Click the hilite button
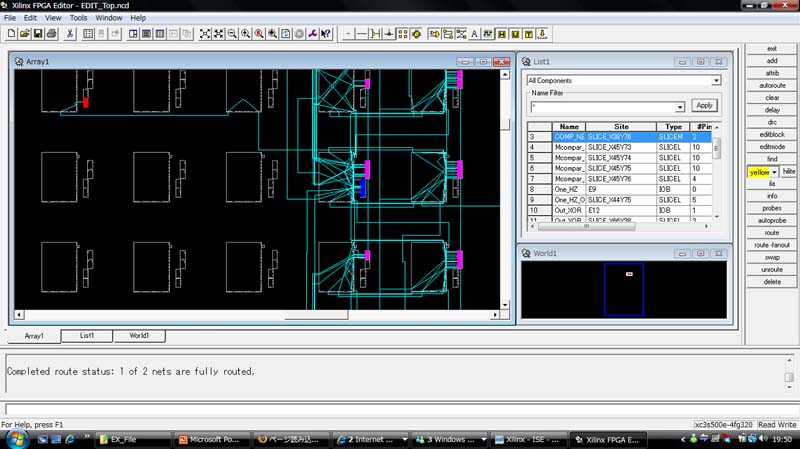800x449 pixels. pos(788,171)
